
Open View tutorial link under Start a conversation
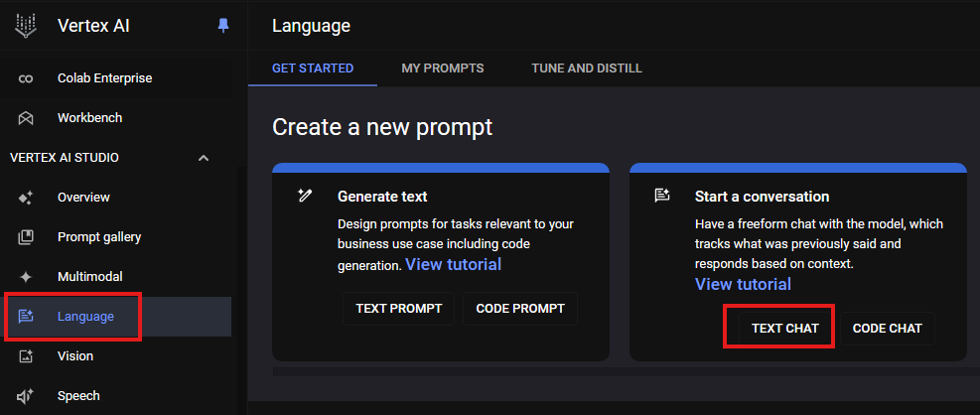tap(743, 284)
